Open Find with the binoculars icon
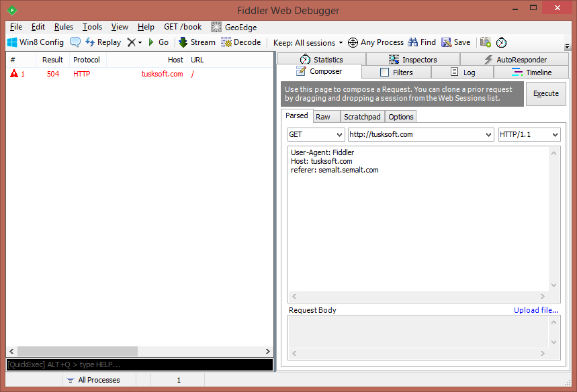Screen dimensions: 577x392 [x=413, y=42]
